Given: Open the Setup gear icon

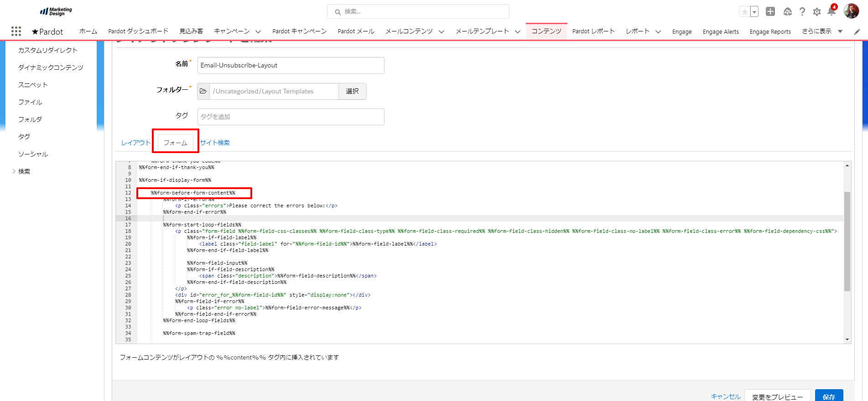Looking at the screenshot, I should 817,12.
